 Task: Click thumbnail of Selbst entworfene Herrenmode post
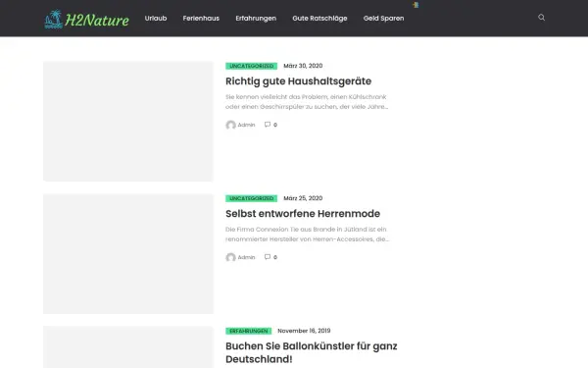(x=128, y=254)
